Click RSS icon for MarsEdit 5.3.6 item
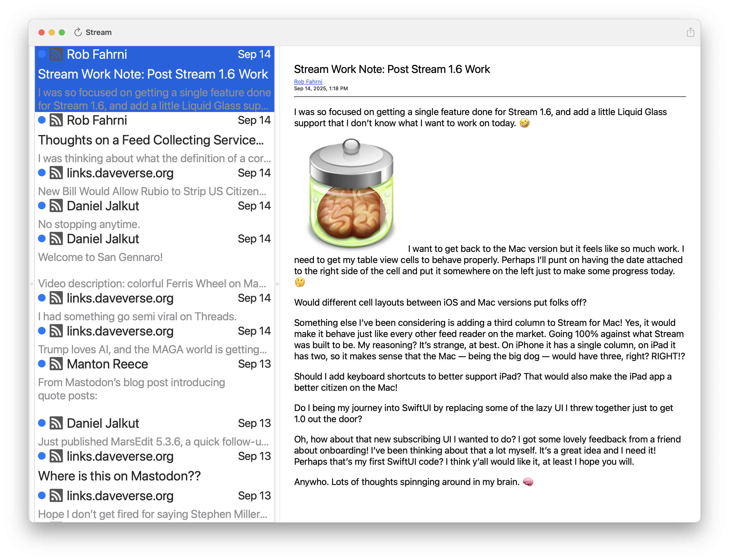Image resolution: width=729 pixels, height=560 pixels. [56, 423]
